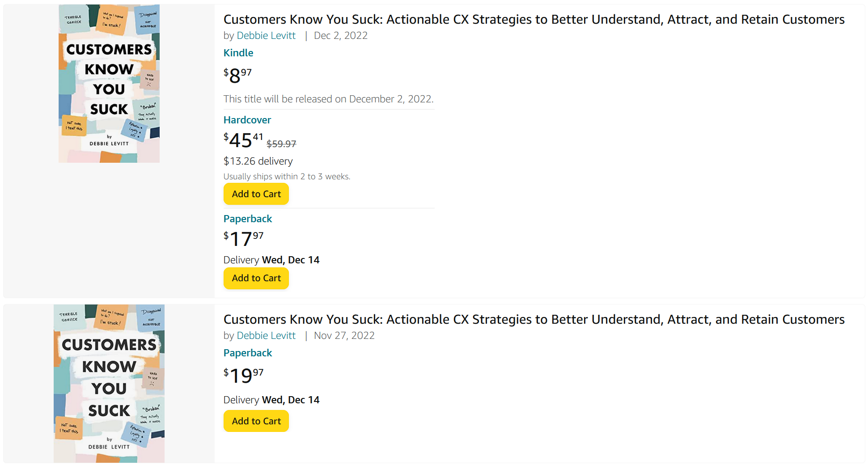
Task: Click the Kindle price $8.97
Action: pyautogui.click(x=237, y=75)
